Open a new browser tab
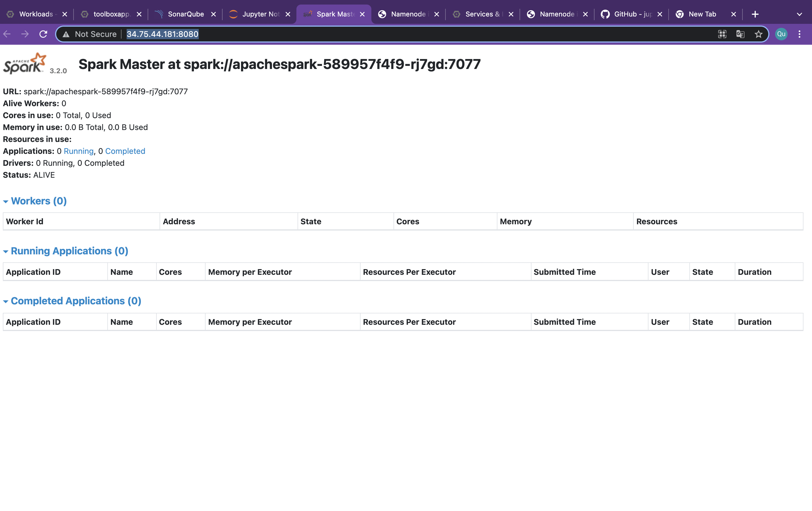 pyautogui.click(x=755, y=14)
